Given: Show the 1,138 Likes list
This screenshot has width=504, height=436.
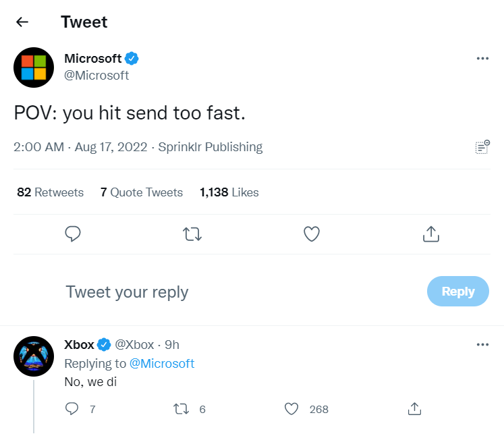Looking at the screenshot, I should (x=229, y=192).
